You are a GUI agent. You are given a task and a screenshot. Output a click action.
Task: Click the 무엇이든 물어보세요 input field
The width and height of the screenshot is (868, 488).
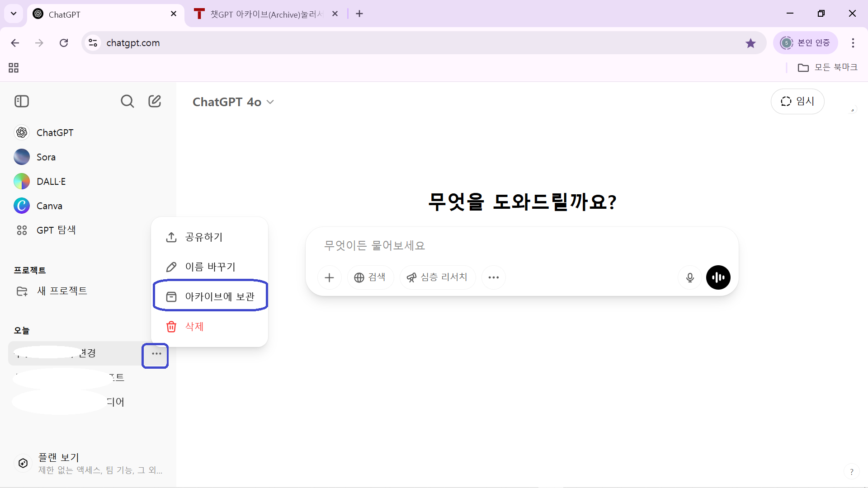coord(497,246)
